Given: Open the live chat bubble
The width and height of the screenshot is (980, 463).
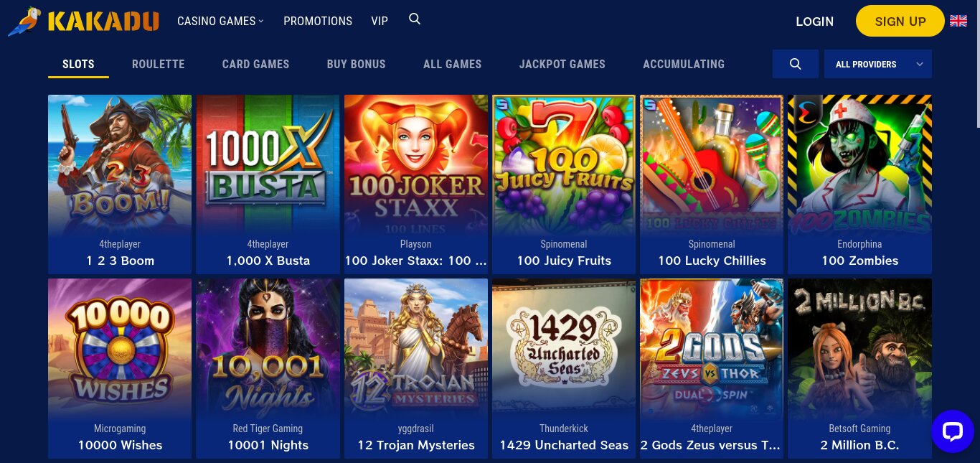Looking at the screenshot, I should click(952, 431).
